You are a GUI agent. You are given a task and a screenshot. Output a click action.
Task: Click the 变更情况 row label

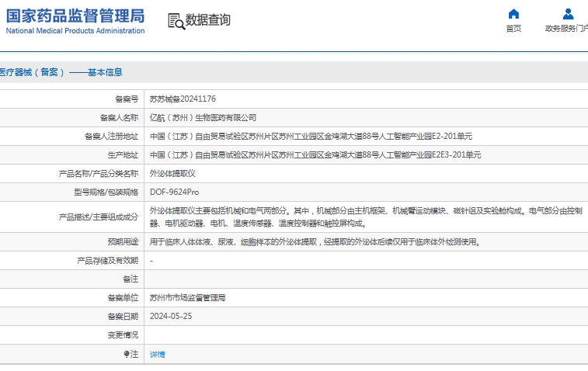[123, 335]
